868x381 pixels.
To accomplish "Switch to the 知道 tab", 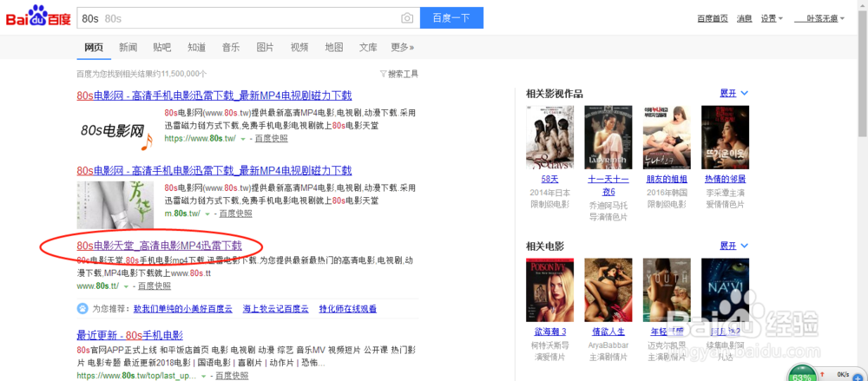I will click(x=196, y=47).
